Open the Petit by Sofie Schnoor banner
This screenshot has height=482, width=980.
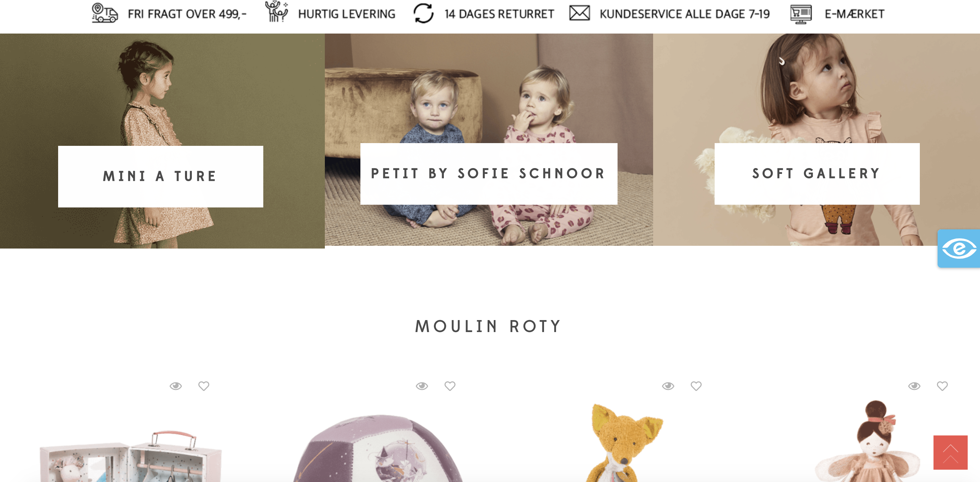click(x=489, y=174)
